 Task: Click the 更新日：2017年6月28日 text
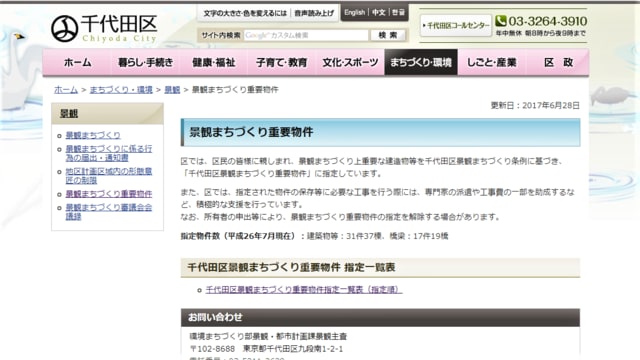pyautogui.click(x=535, y=105)
